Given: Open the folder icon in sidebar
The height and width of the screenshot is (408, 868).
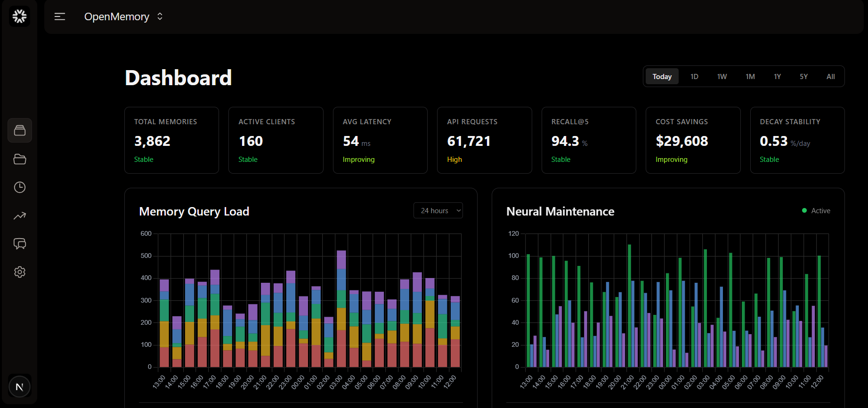Looking at the screenshot, I should [x=20, y=159].
